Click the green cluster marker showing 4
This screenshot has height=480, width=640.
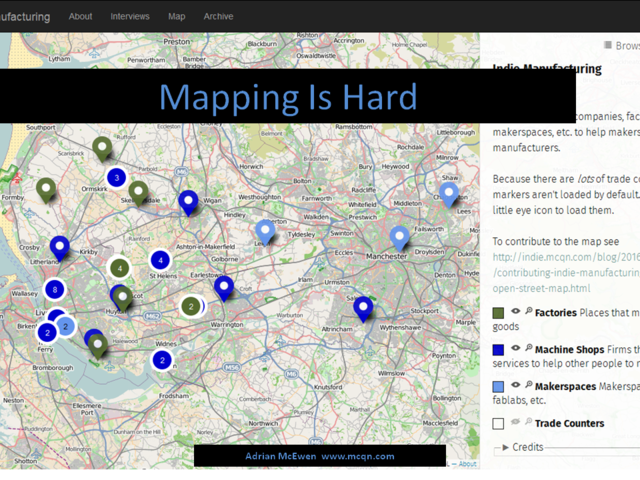click(120, 268)
